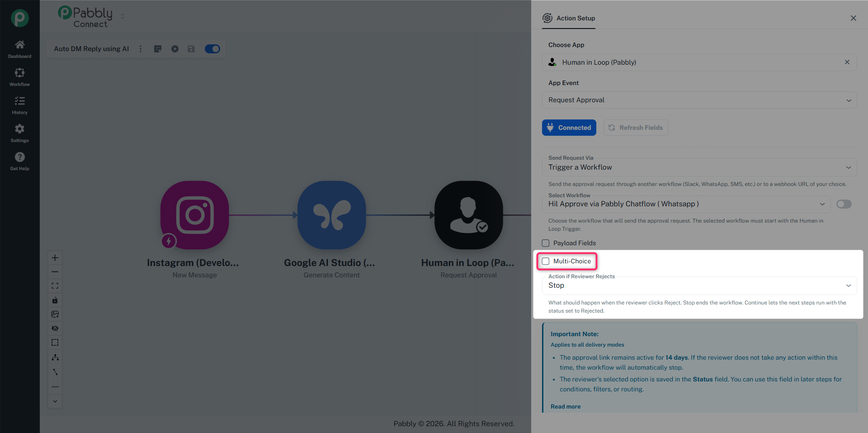This screenshot has height=433, width=868.
Task: Open the App Event dropdown showing Request Approval
Action: (699, 100)
